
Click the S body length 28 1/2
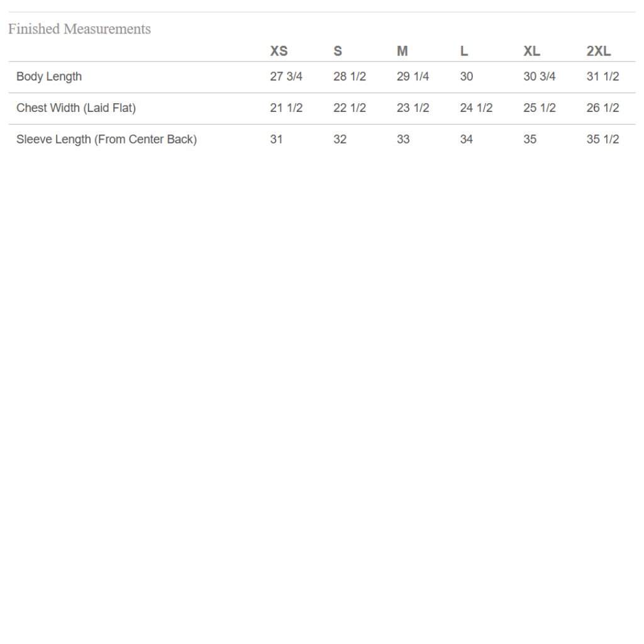tap(350, 76)
